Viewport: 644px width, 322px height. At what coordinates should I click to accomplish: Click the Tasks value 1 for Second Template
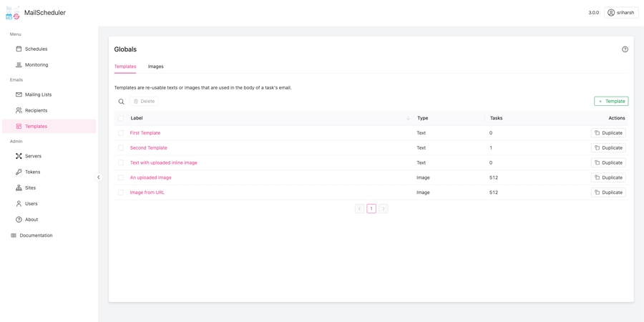(491, 148)
